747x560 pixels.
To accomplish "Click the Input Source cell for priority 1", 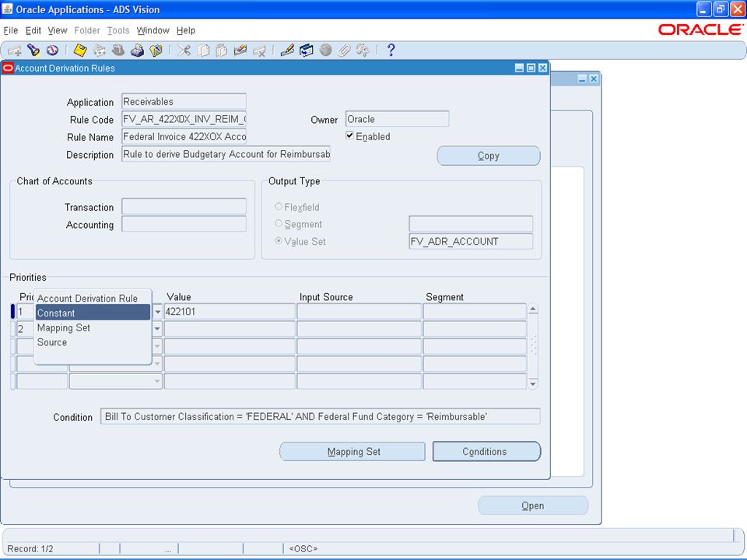I will coord(359,312).
